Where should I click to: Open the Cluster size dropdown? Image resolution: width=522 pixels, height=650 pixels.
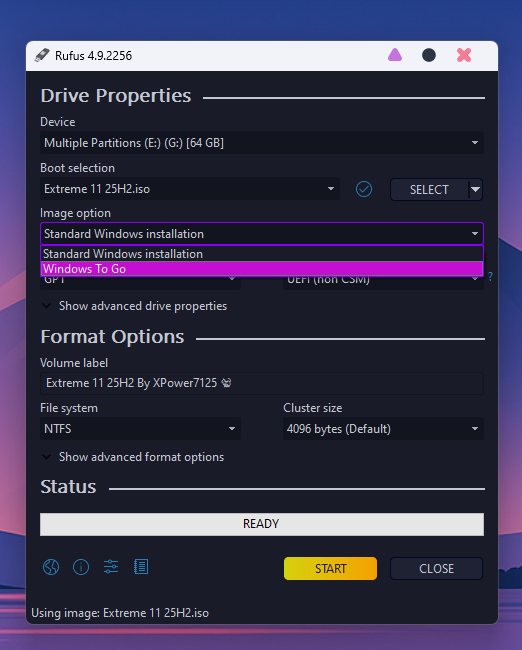[383, 429]
